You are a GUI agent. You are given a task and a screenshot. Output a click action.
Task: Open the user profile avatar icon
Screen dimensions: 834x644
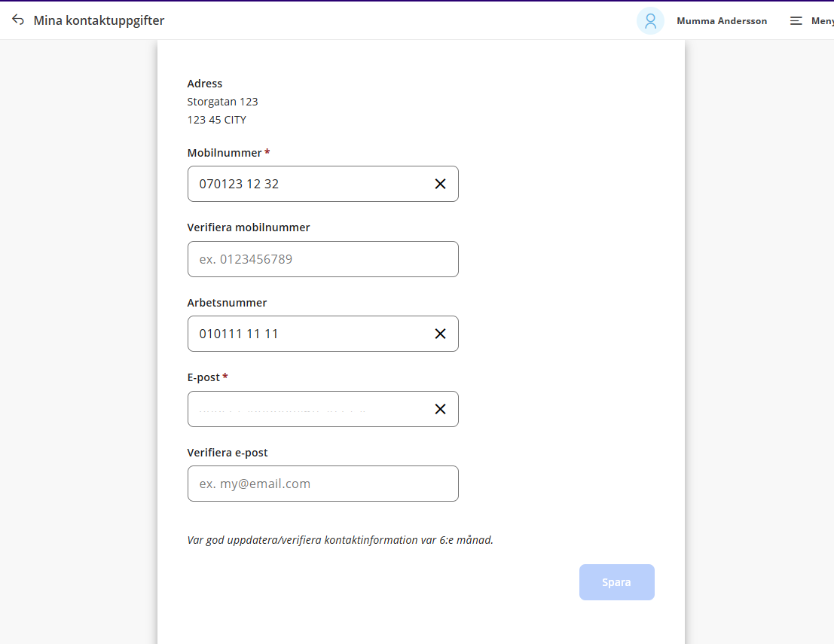click(649, 21)
